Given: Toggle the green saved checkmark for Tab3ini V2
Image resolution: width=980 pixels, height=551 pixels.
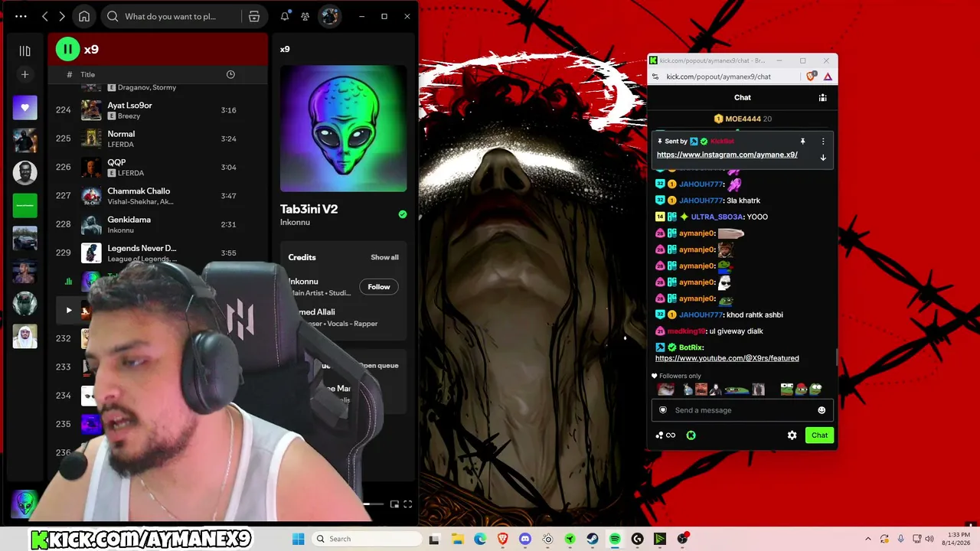Looking at the screenshot, I should point(403,214).
